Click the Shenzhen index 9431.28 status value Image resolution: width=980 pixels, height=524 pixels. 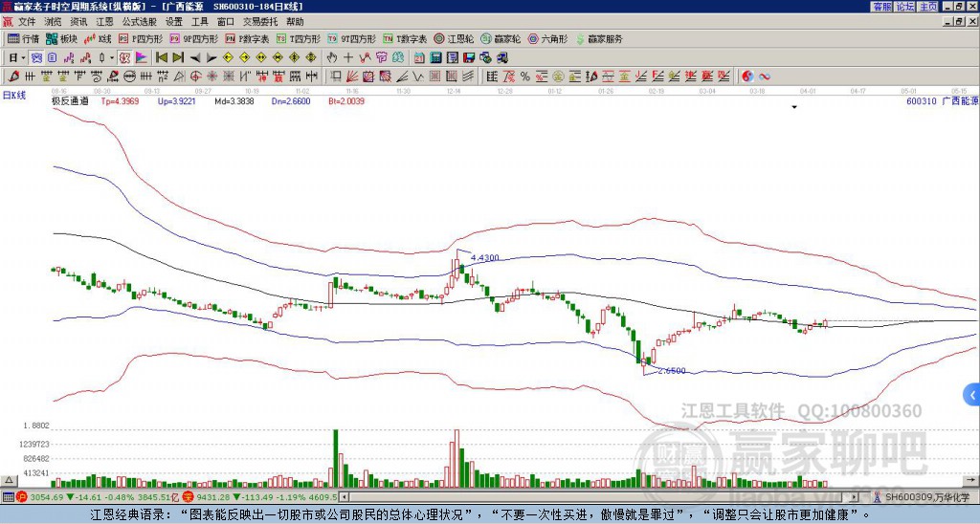tap(212, 497)
